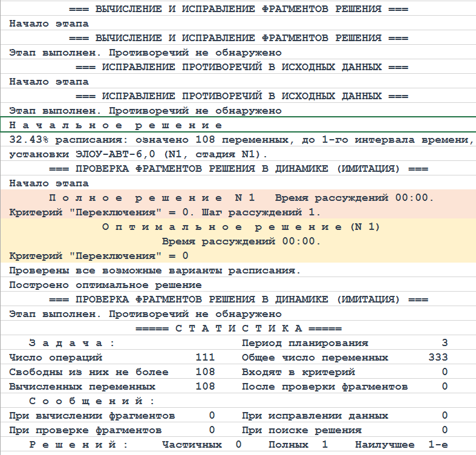Select the 'Построено оптимальное решение' message
This screenshot has width=476, height=455.
[x=105, y=285]
